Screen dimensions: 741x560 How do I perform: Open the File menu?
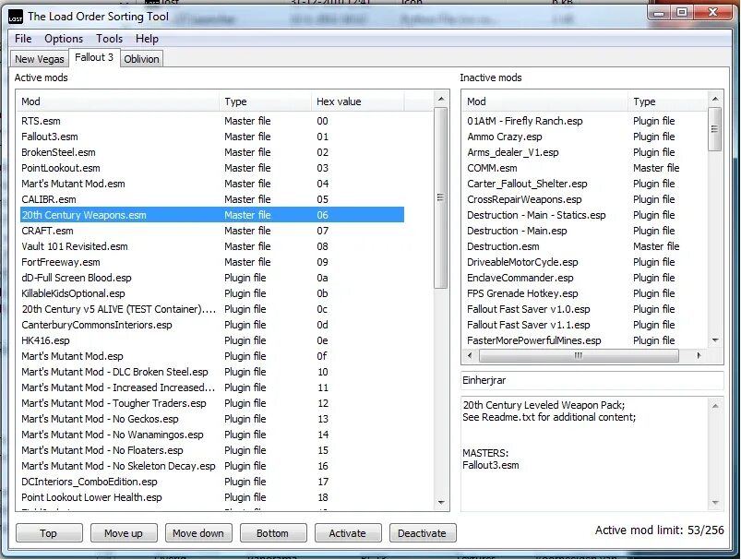pos(23,39)
